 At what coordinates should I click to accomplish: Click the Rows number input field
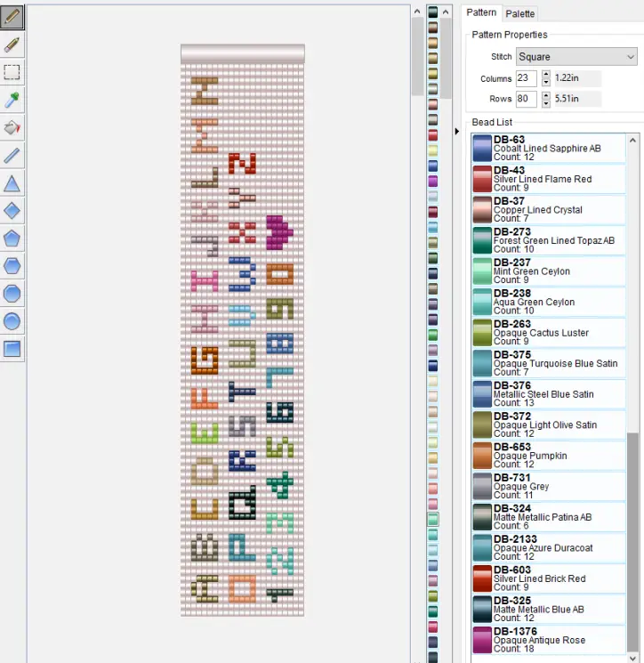click(526, 99)
